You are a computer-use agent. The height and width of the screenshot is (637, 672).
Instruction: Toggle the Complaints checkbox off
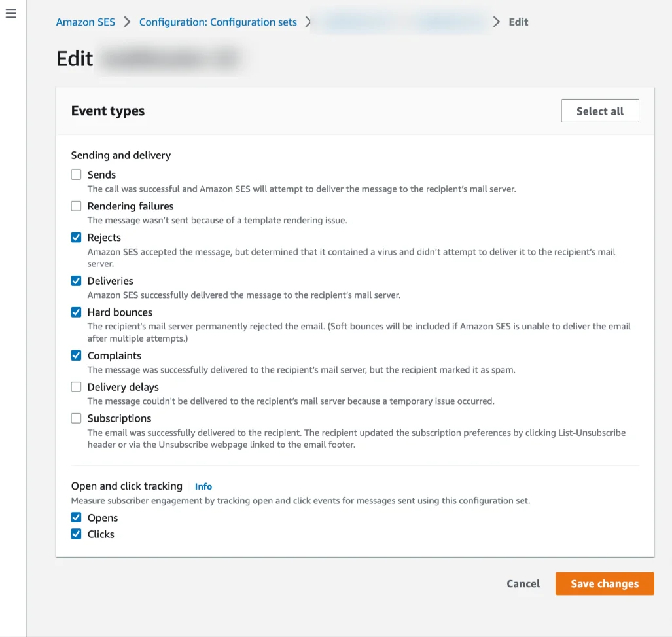[x=77, y=355]
